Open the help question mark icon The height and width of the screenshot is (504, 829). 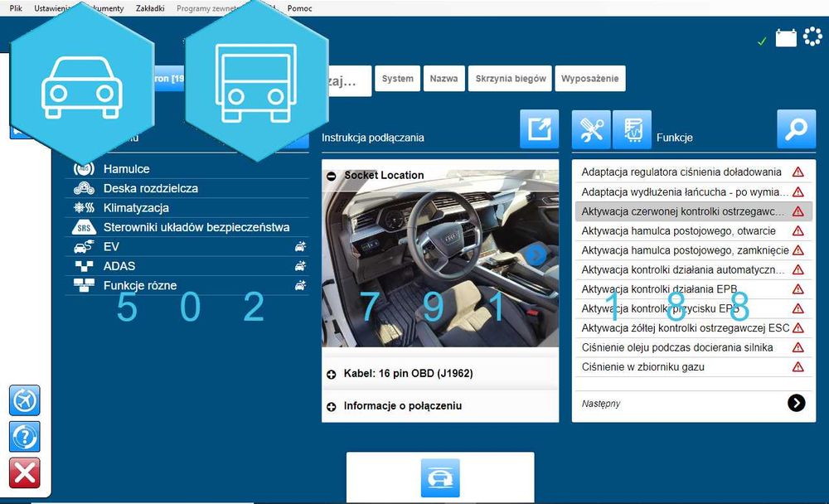[x=24, y=437]
